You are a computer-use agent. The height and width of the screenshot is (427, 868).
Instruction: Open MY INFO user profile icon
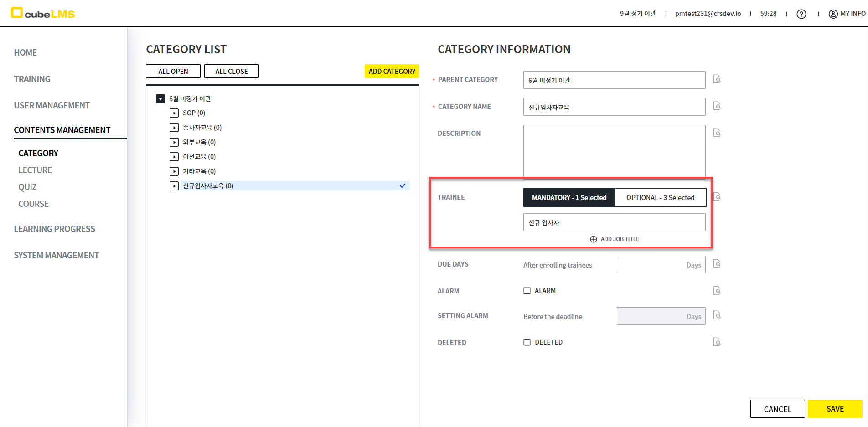coord(833,14)
